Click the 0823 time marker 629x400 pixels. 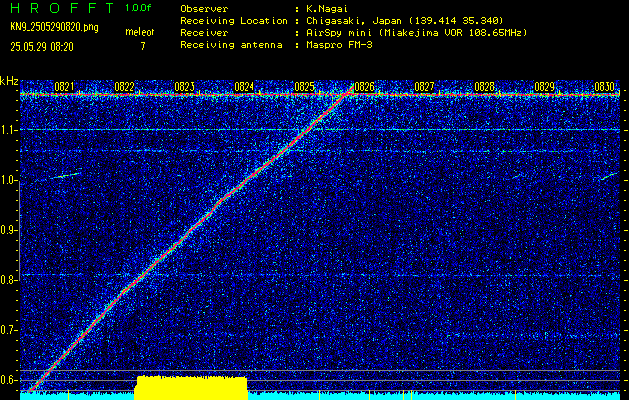(x=184, y=87)
